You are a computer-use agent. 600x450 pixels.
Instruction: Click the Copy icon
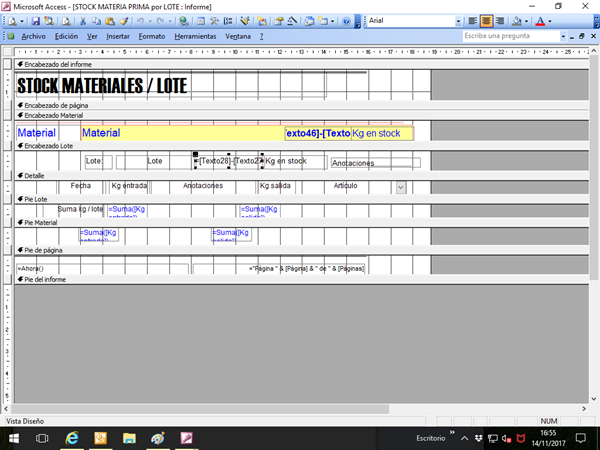coord(96,21)
